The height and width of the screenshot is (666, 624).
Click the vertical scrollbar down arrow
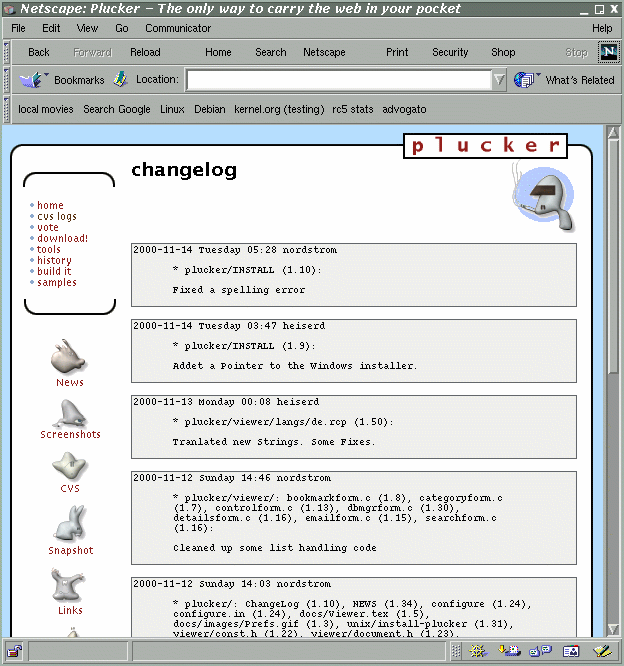coord(613,629)
